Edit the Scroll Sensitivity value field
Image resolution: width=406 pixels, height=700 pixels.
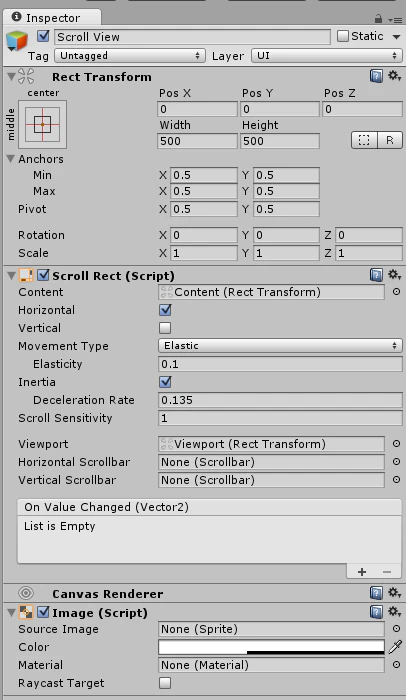280,418
